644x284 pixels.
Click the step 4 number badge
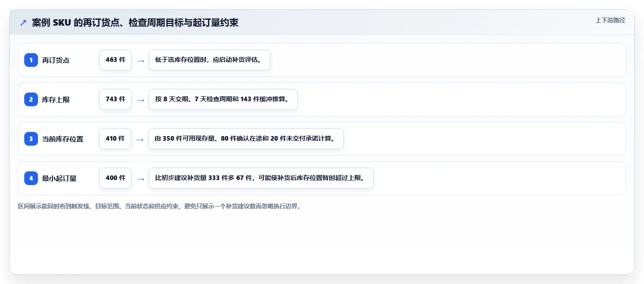click(x=31, y=178)
